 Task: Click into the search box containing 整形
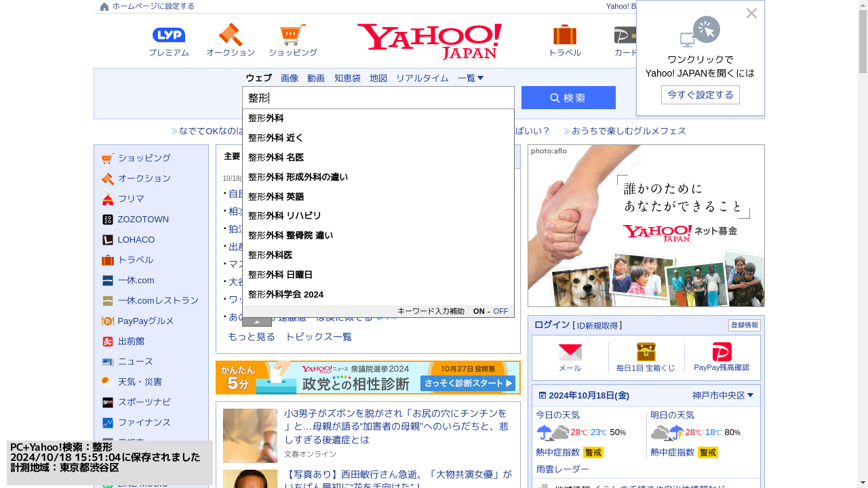click(x=378, y=98)
